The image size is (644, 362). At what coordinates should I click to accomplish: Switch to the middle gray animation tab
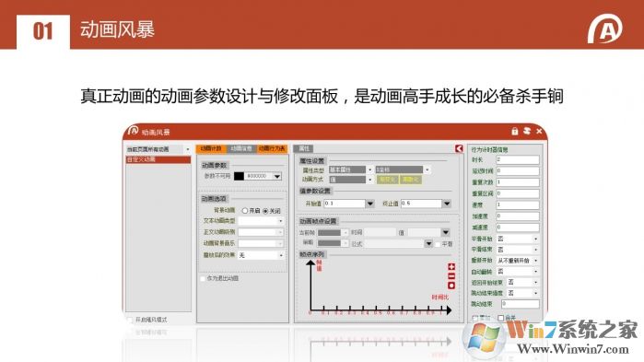241,148
